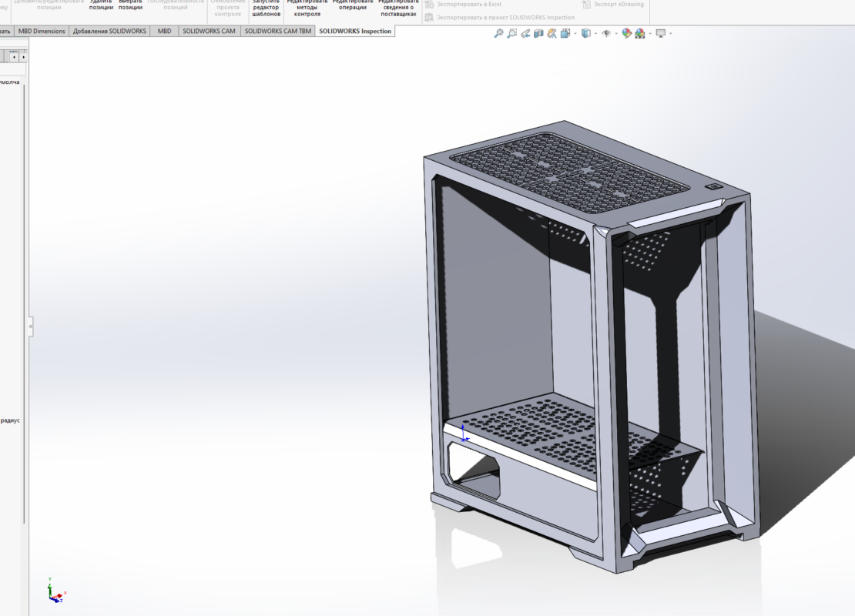Viewport: 855px width, 616px height.
Task: Select the SOLIDWORKS Inspection tab
Action: point(355,31)
